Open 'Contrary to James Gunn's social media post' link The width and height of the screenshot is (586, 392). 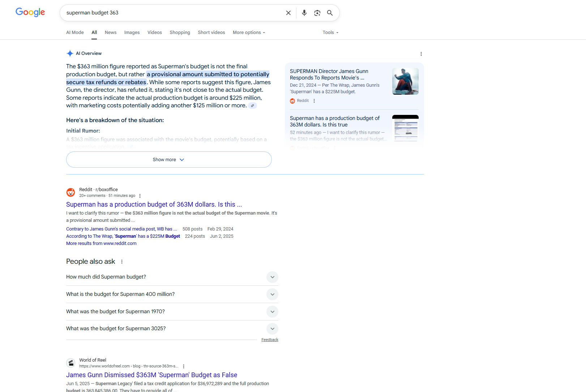coord(121,229)
